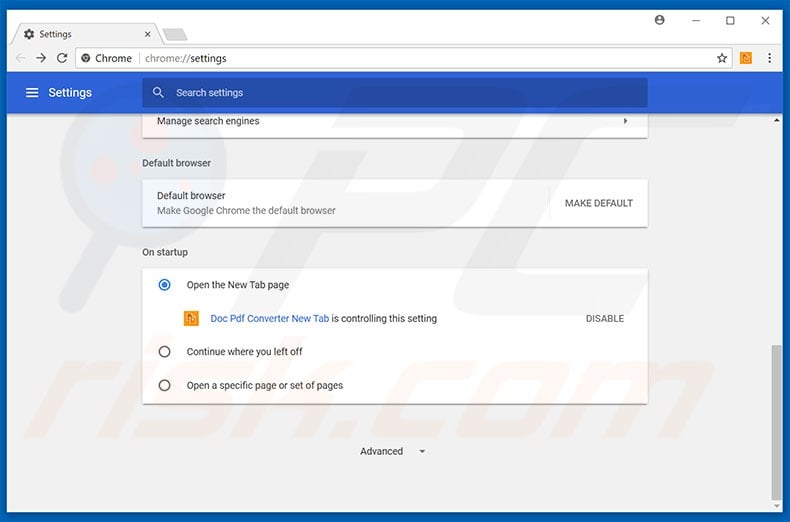Bookmark this page with star icon

click(721, 58)
